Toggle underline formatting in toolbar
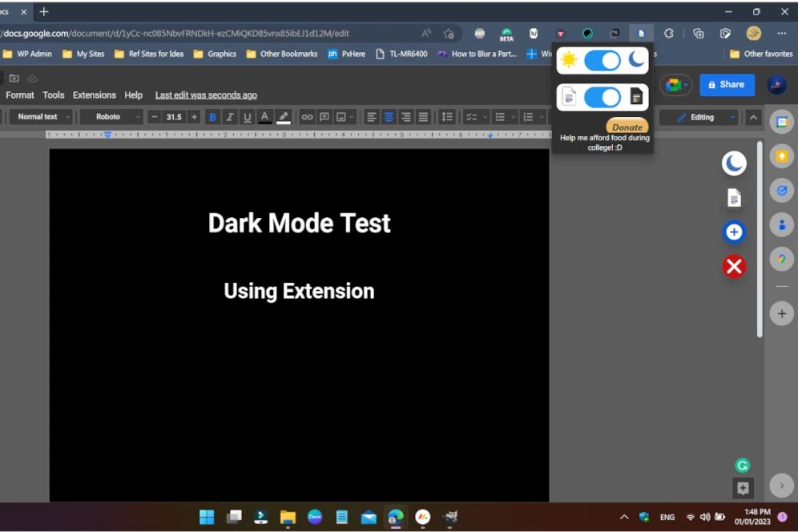Image resolution: width=798 pixels, height=532 pixels. click(x=248, y=117)
